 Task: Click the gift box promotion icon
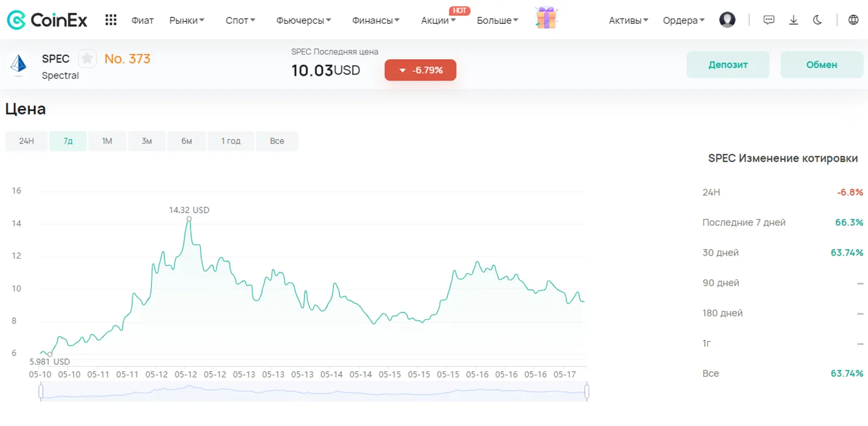pyautogui.click(x=546, y=18)
